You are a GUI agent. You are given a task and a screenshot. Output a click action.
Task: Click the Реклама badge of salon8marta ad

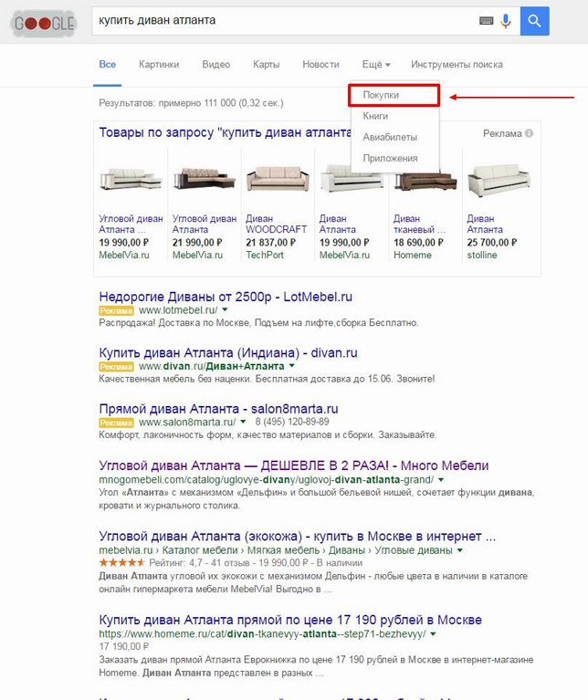pyautogui.click(x=116, y=423)
